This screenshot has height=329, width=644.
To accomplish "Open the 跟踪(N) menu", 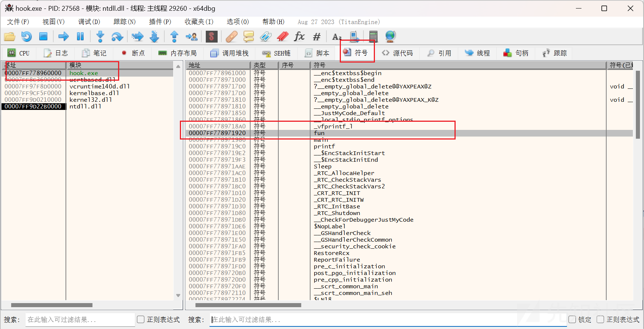I will click(124, 22).
